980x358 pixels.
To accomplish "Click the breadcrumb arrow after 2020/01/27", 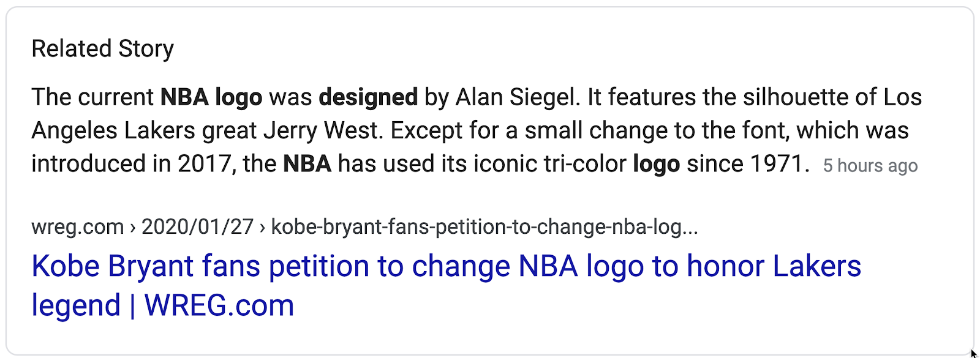I will (263, 228).
